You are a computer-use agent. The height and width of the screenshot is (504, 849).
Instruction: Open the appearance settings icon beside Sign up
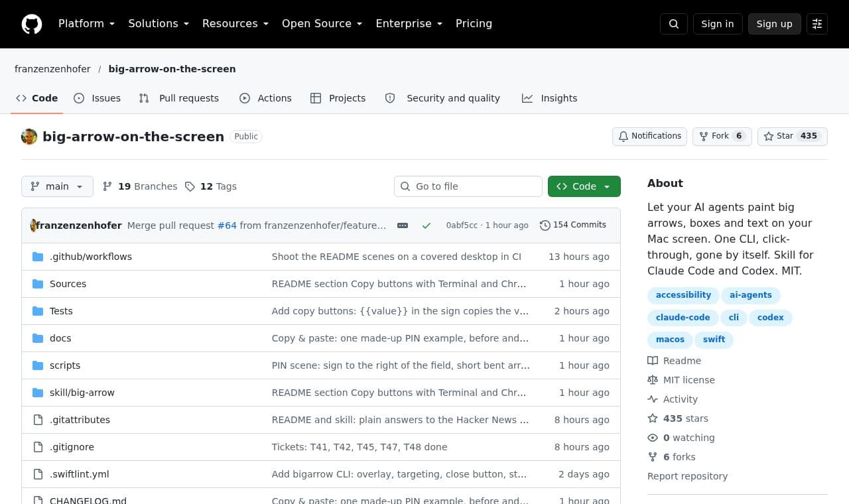click(817, 24)
